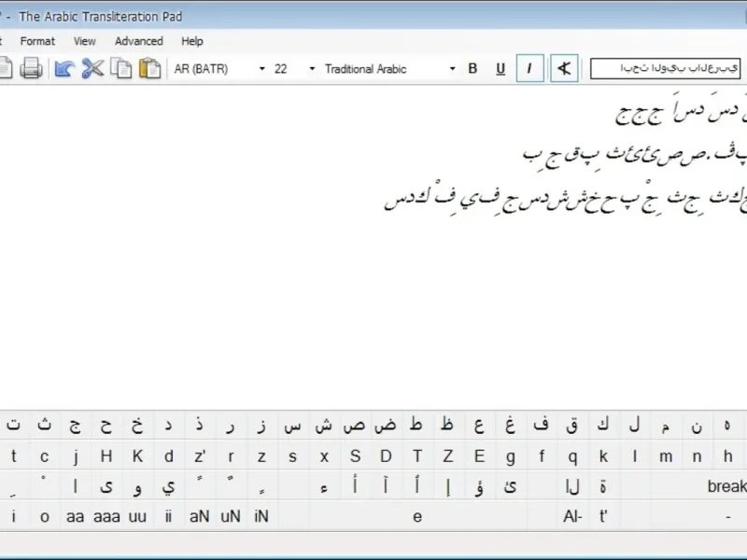Toggle the right-to-left direction icon
Image resolution: width=747 pixels, height=560 pixels.
[564, 68]
